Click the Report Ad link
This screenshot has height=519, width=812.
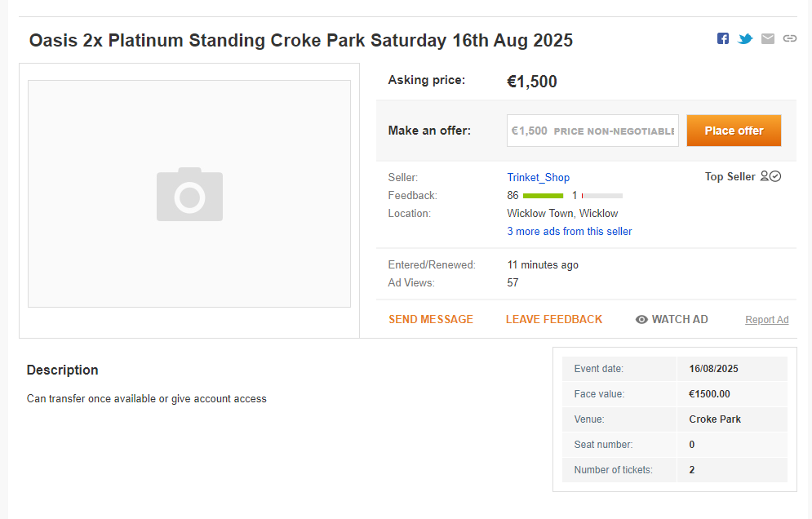(x=767, y=320)
